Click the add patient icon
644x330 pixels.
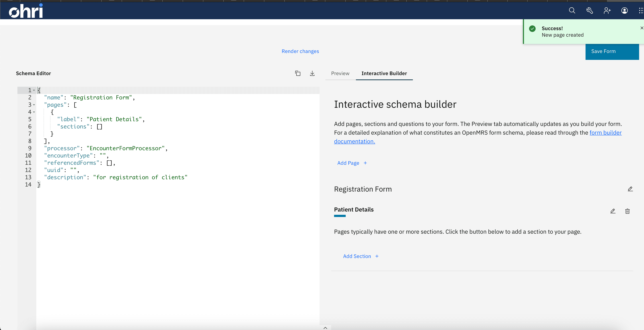(x=607, y=11)
